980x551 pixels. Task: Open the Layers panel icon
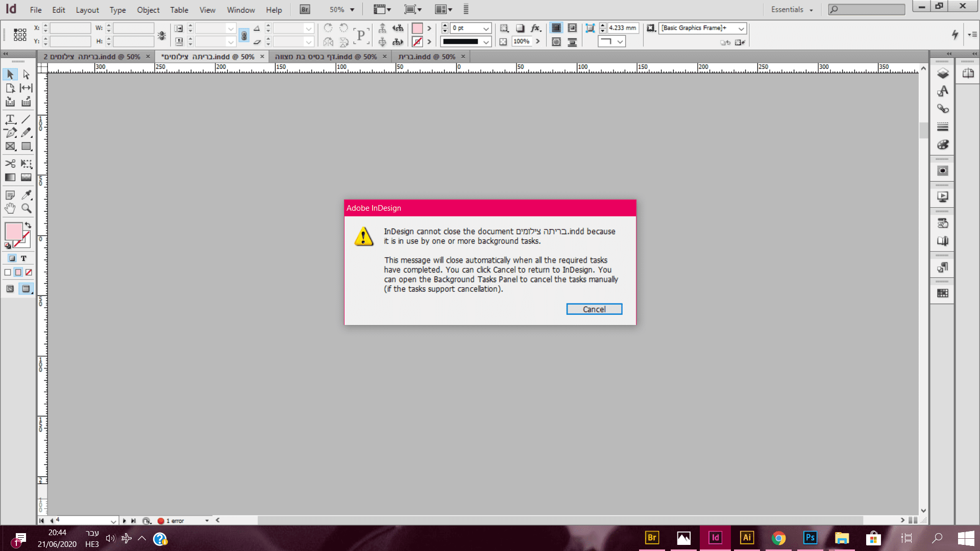tap(943, 73)
